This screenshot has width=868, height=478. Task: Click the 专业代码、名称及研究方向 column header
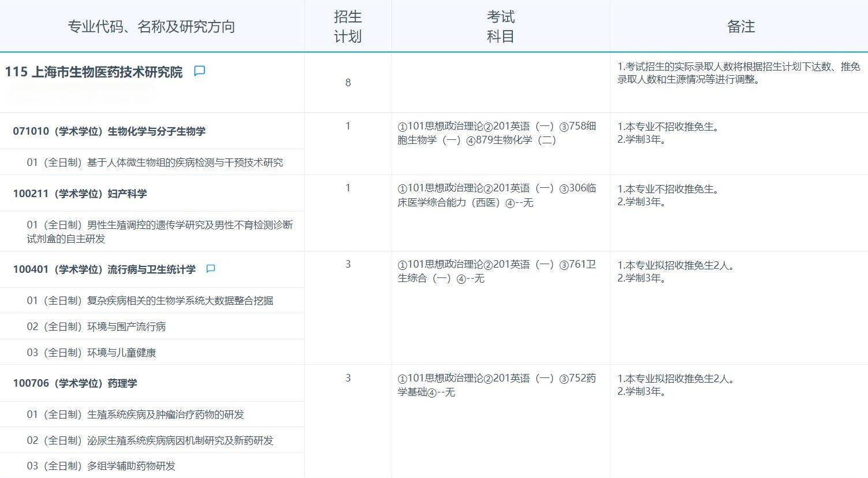pyautogui.click(x=152, y=26)
